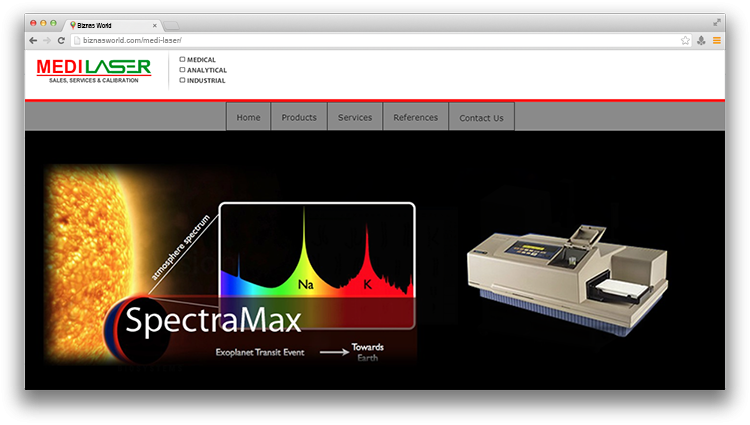The width and height of the screenshot is (750, 425).
Task: Check the Medical checkbox
Action: [x=182, y=60]
